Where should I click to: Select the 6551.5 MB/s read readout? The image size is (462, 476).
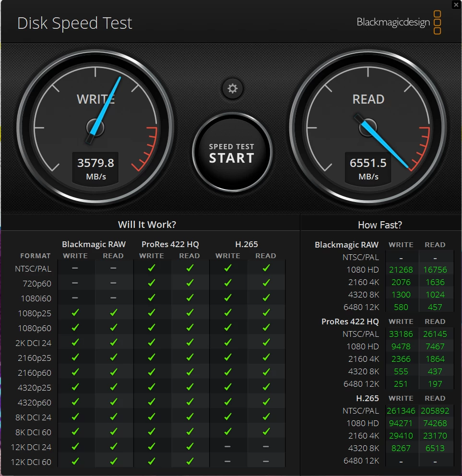[368, 168]
